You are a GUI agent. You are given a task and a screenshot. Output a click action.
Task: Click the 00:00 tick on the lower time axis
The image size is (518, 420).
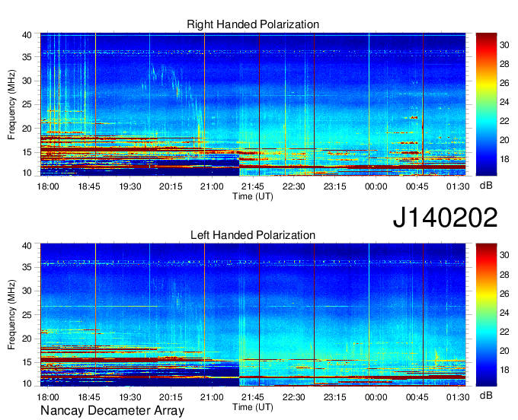[x=376, y=397]
